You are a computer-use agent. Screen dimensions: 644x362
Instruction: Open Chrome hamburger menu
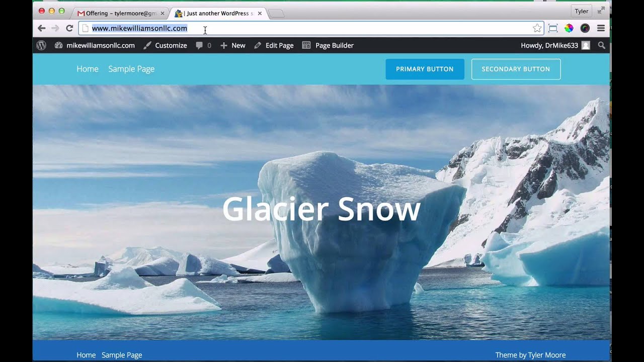click(x=601, y=29)
